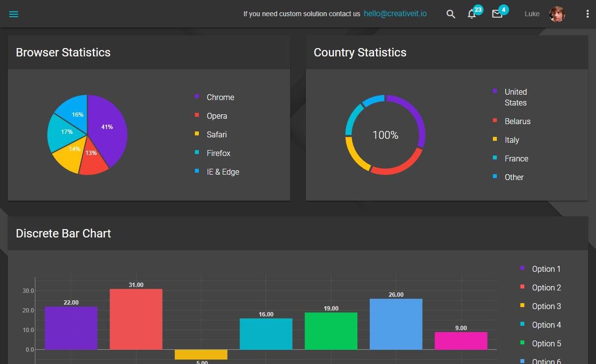Toggle Option 3 in bar chart legend
Screen dimensions: 596x364
coord(541,306)
